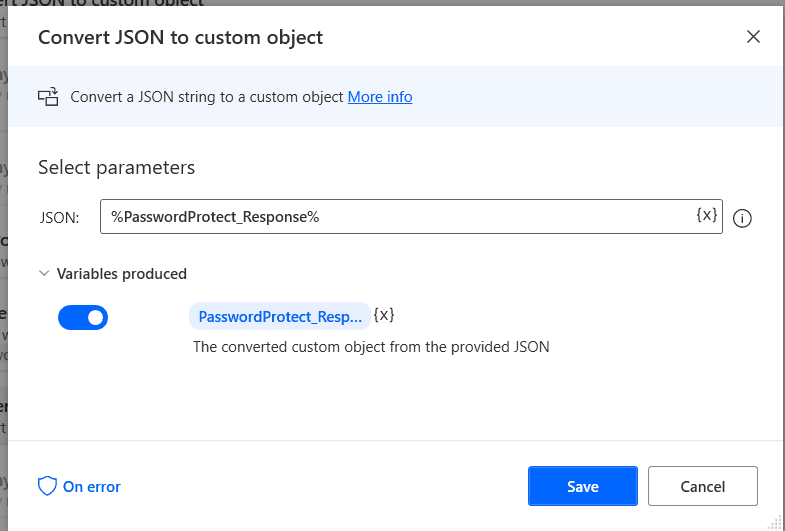Click the JSON: field label
Image resolution: width=785 pixels, height=531 pixels.
click(59, 217)
